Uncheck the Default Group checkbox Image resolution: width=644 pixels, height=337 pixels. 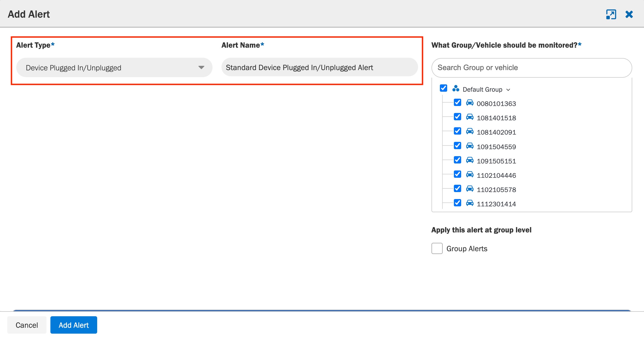pos(444,88)
